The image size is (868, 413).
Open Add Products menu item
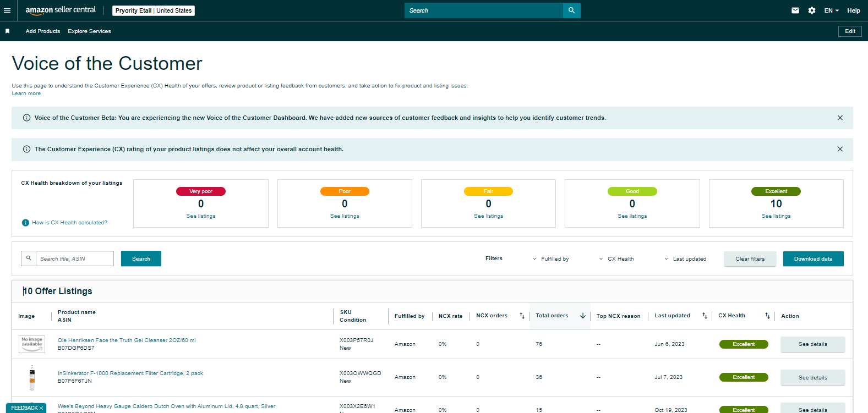[x=43, y=31]
